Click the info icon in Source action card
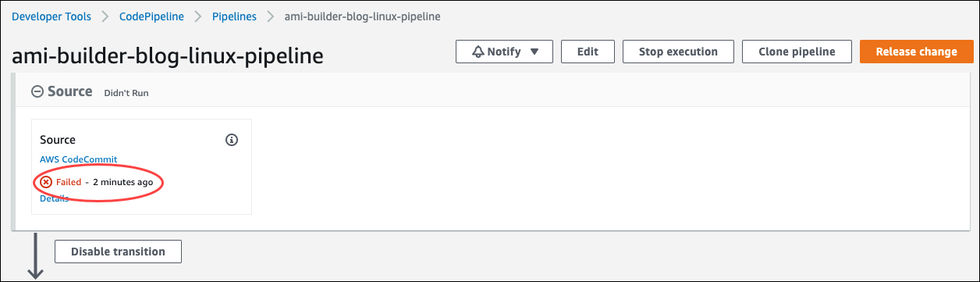This screenshot has width=980, height=282. click(231, 140)
